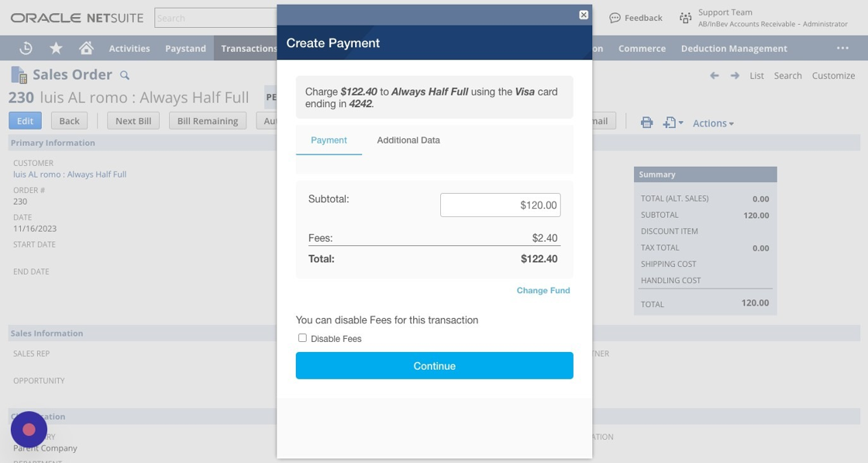Open the overflow ellipsis menu in navigation bar
Screen dimensions: 868x463
[842, 48]
